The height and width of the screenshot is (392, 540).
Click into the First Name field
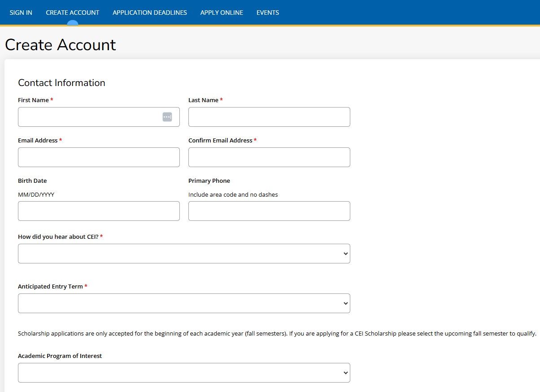tap(90, 116)
